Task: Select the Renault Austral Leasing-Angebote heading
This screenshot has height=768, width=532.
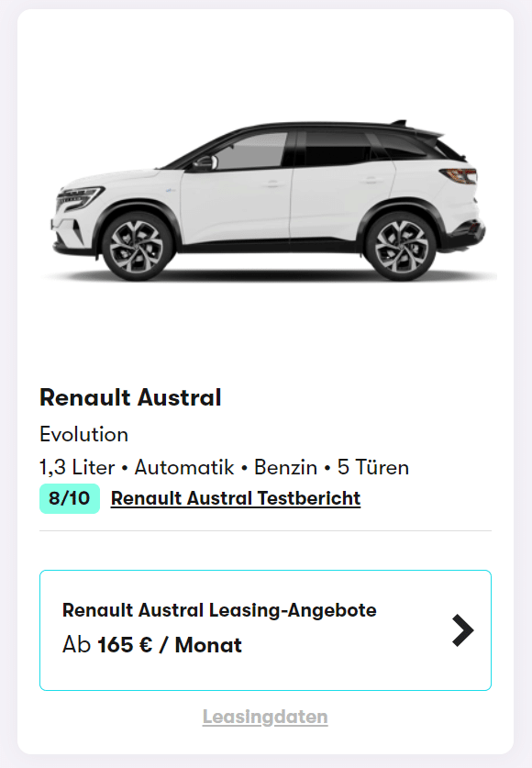Action: point(219,610)
